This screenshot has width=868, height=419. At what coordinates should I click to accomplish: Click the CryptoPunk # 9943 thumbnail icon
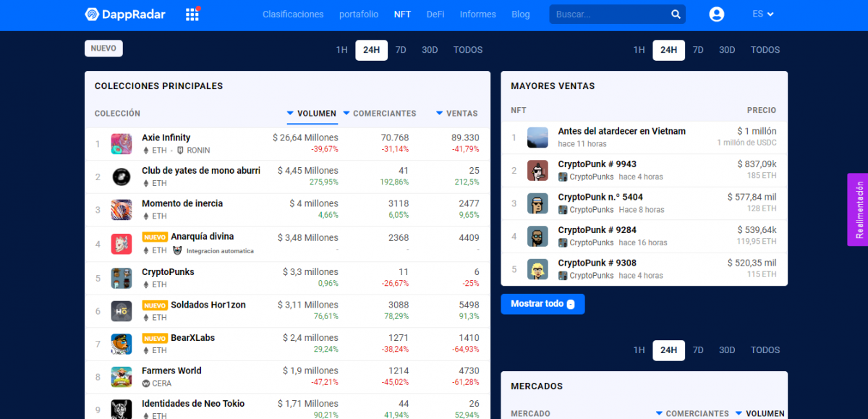tap(537, 170)
